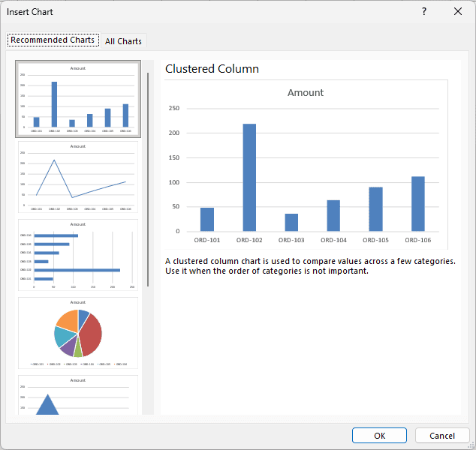The image size is (476, 450).
Task: Switch to the All Charts tab
Action: tap(123, 41)
